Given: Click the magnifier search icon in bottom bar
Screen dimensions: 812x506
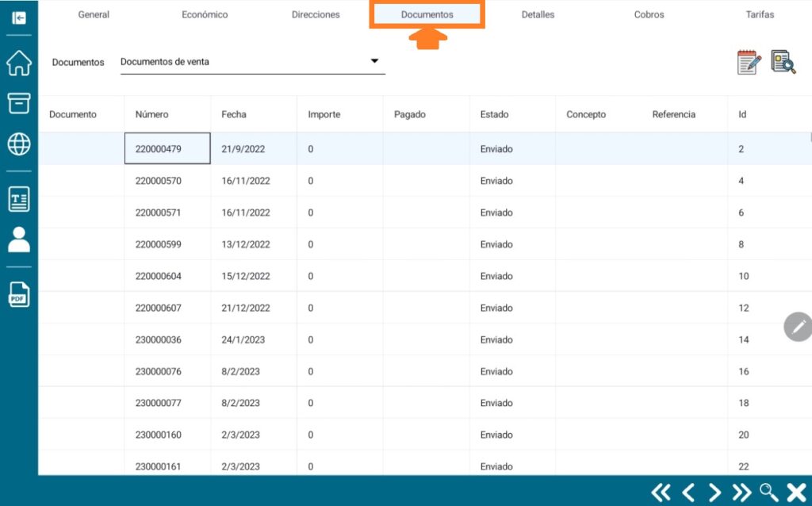Looking at the screenshot, I should (769, 492).
